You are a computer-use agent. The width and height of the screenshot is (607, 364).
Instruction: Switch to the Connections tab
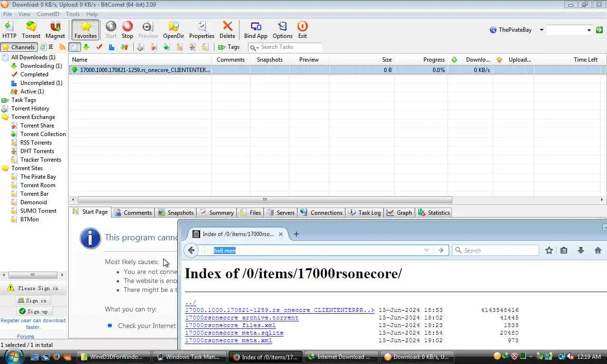click(x=322, y=213)
